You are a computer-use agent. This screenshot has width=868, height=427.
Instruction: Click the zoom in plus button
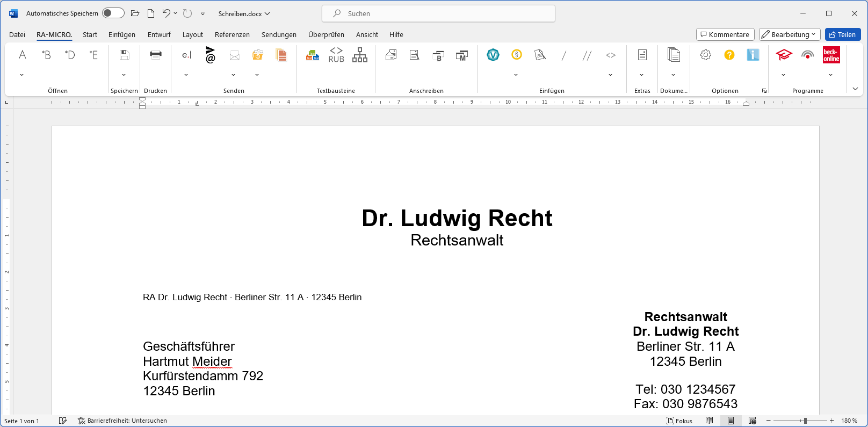[x=832, y=421]
